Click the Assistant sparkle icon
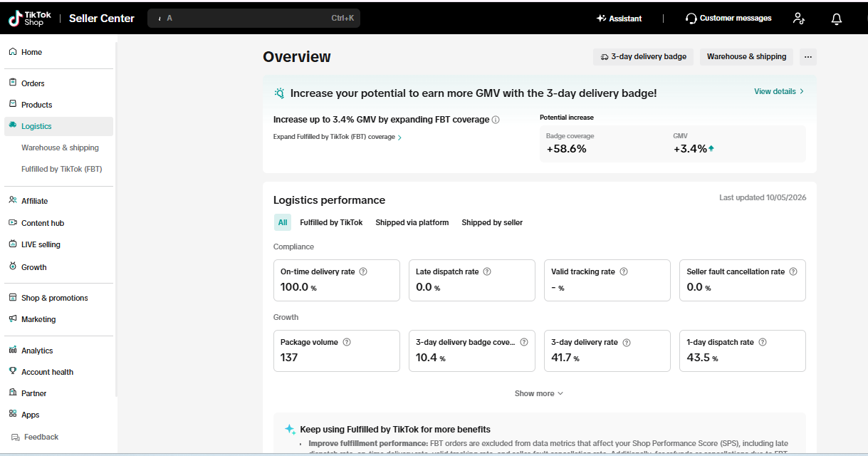Image resolution: width=868 pixels, height=456 pixels. [x=601, y=19]
